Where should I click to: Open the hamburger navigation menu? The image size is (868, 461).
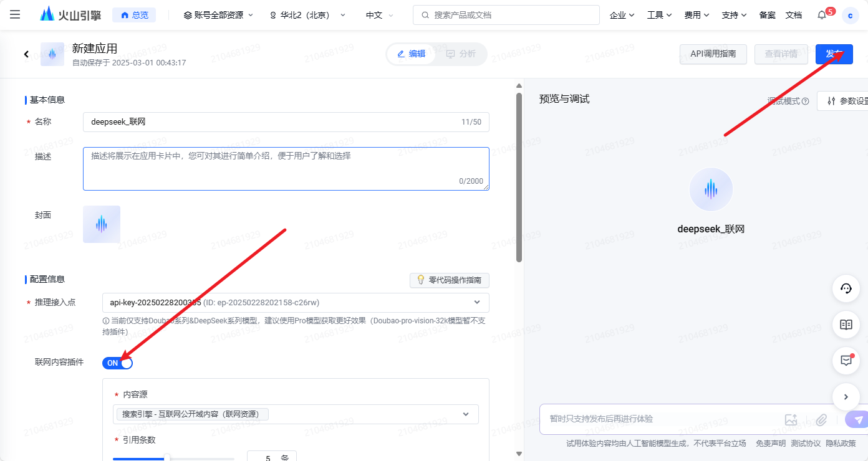click(15, 14)
